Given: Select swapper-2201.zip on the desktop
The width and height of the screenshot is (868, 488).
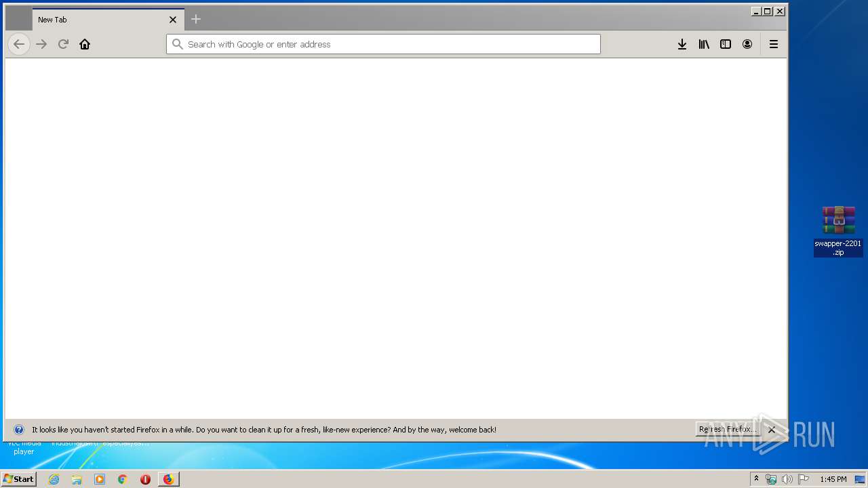Looking at the screenshot, I should pyautogui.click(x=838, y=231).
